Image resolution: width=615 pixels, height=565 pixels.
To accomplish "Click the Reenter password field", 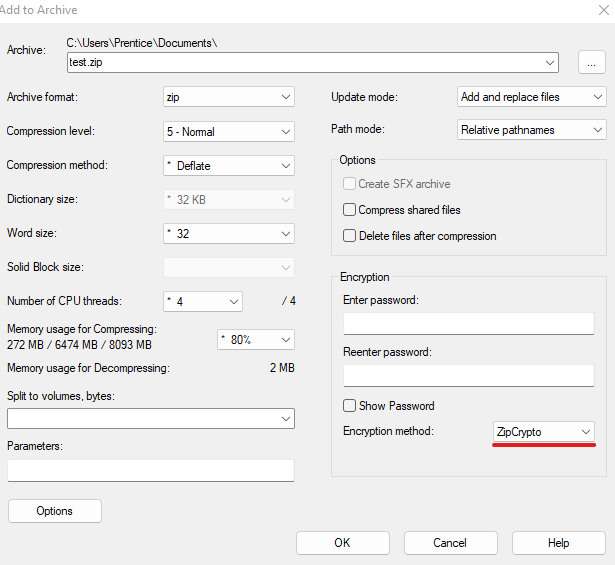I will pos(468,375).
